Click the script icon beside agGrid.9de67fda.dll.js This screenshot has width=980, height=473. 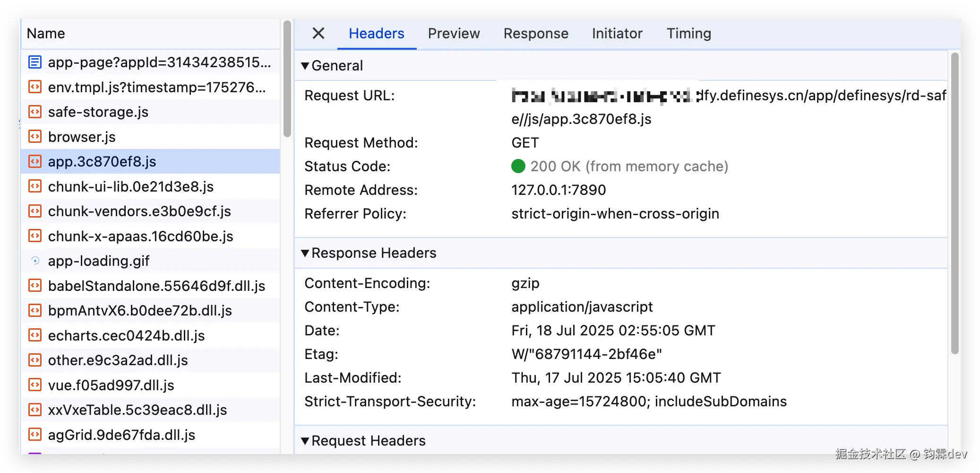(x=35, y=435)
